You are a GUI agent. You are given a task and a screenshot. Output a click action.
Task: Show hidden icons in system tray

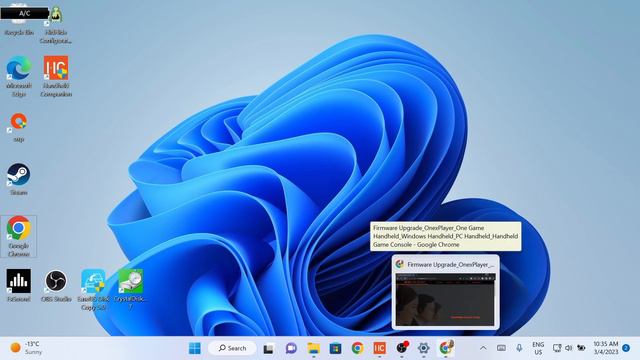click(483, 348)
